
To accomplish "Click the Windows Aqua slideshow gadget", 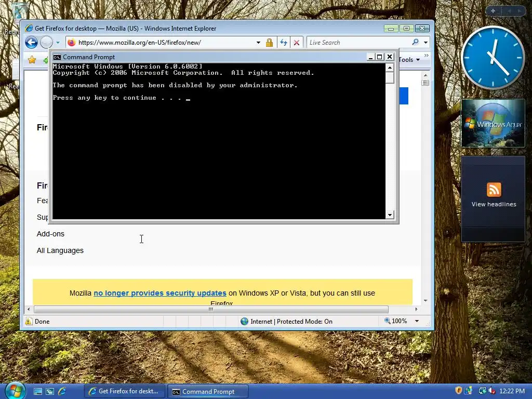I will (494, 123).
